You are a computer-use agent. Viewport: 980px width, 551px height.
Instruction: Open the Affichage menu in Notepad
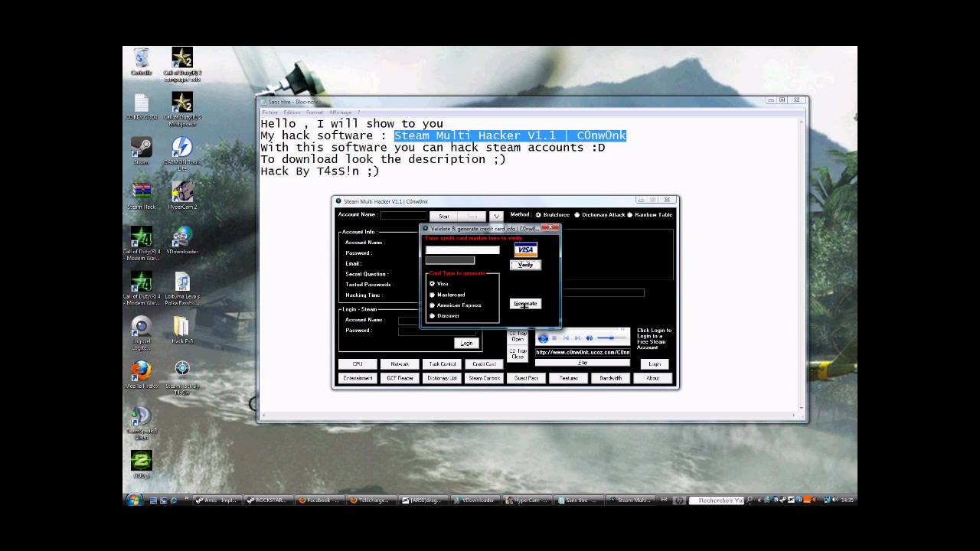[339, 112]
